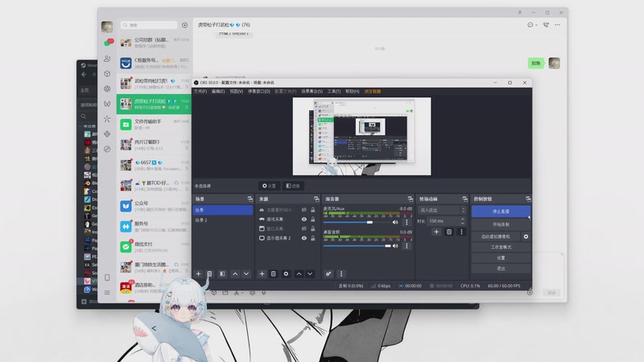The width and height of the screenshot is (644, 362).
Task: Open transition type dropdown 淡入淡出
Action: 442,210
